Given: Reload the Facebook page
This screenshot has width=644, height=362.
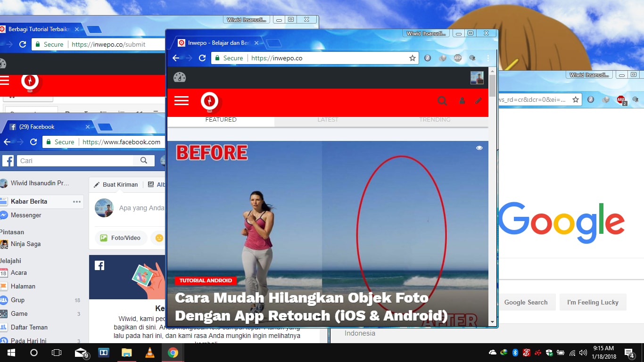Looking at the screenshot, I should [33, 142].
